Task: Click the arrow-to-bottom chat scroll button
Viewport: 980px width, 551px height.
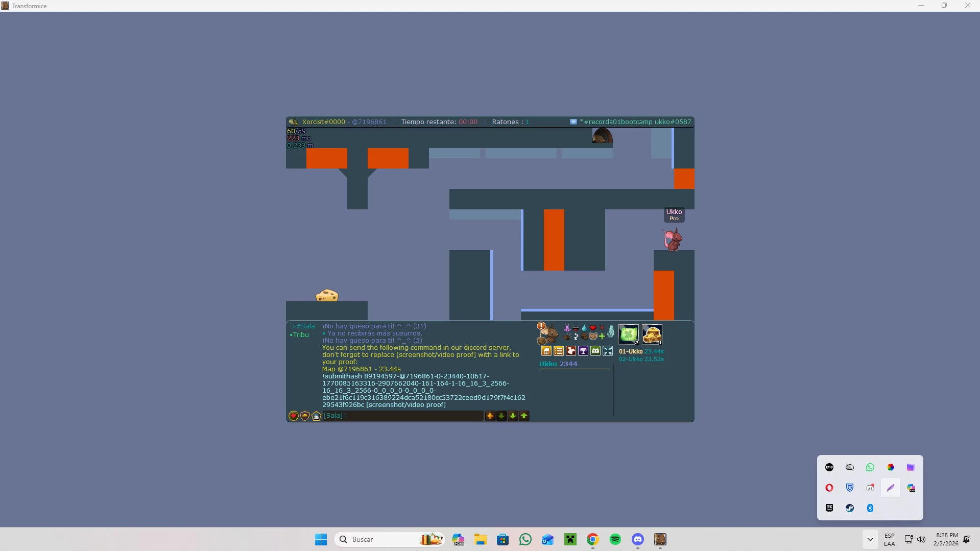Action: (x=501, y=416)
